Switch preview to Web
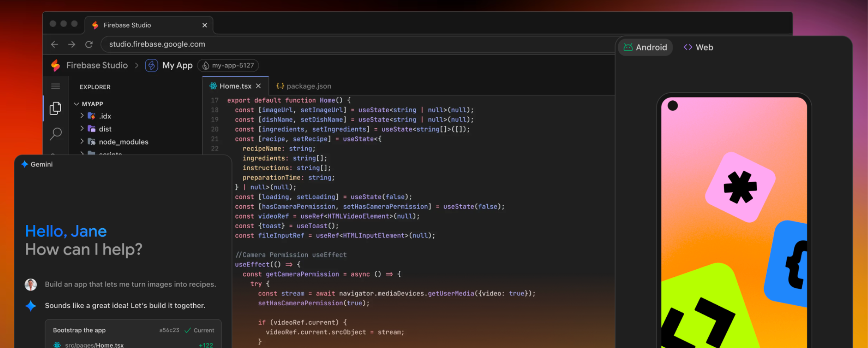 698,47
